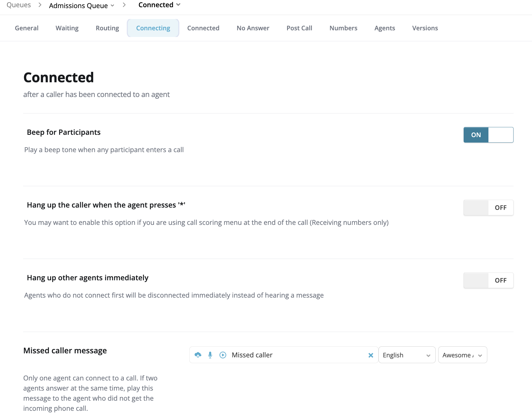Switch to the Waiting tab
The height and width of the screenshot is (418, 532).
[x=67, y=28]
